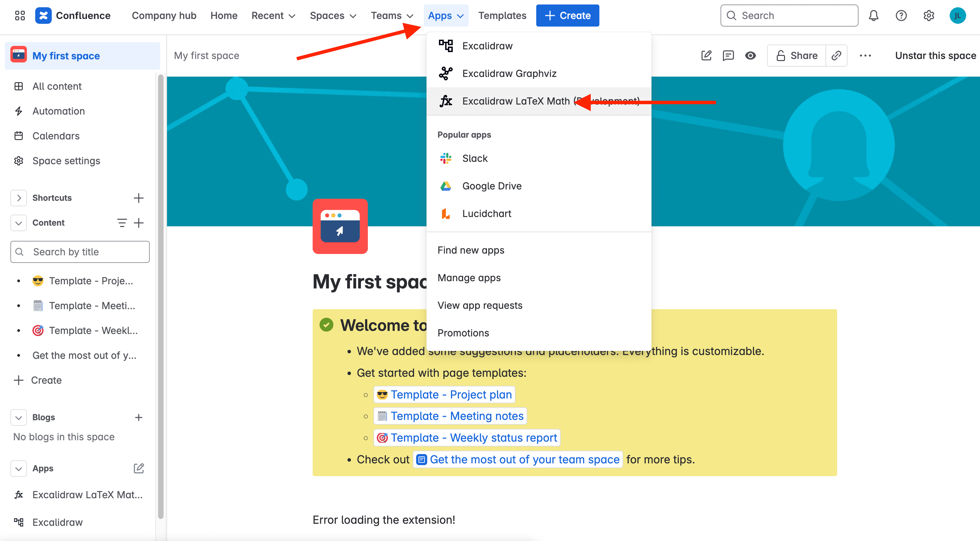Open the app switcher grid icon
980x541 pixels.
coord(20,16)
